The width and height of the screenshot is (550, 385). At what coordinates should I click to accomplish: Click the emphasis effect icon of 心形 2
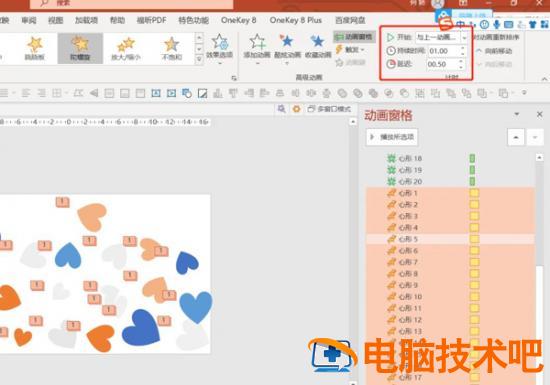(391, 205)
